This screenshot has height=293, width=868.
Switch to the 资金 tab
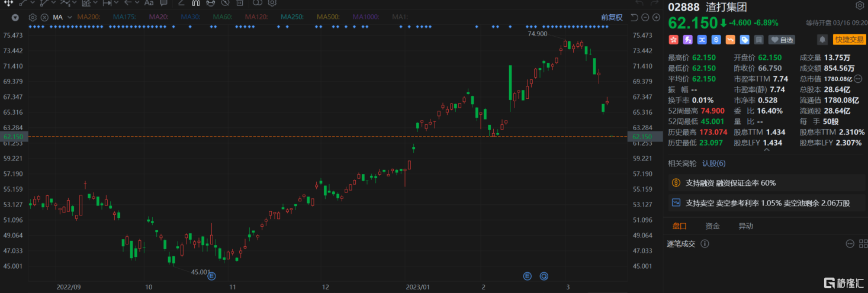click(712, 226)
